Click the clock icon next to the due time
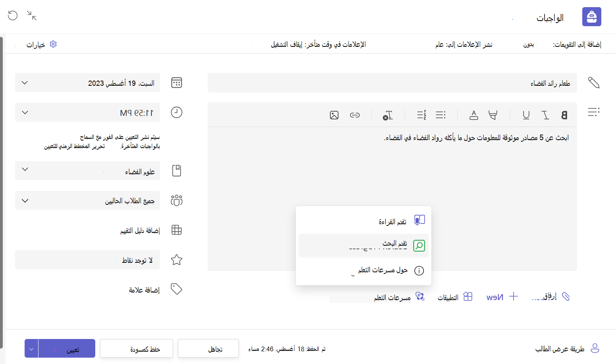This screenshot has height=364, width=616. (177, 112)
